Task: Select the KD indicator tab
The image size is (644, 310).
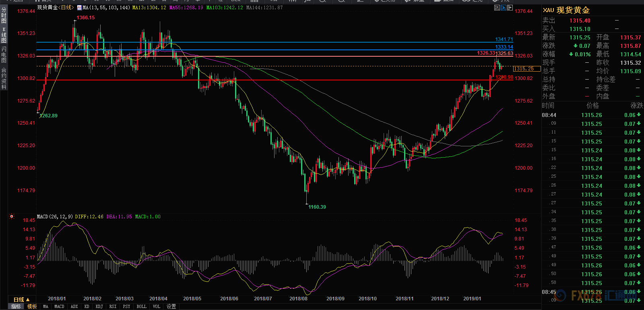Action: (87, 306)
